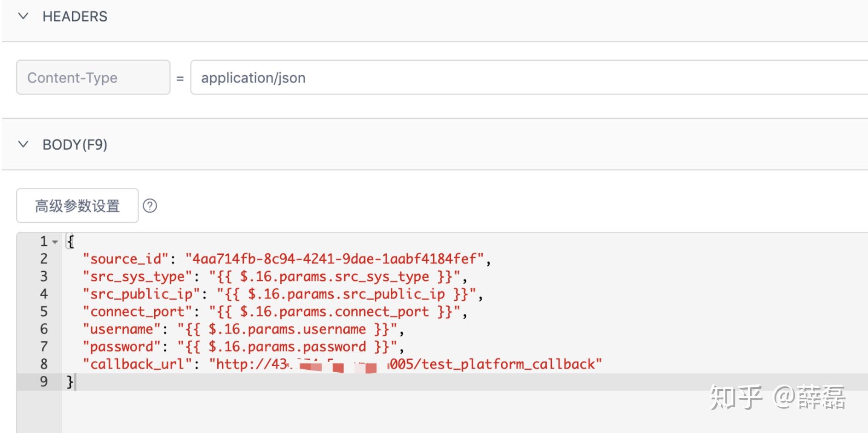Click the password template value
The height and width of the screenshot is (433, 868).
tap(287, 347)
